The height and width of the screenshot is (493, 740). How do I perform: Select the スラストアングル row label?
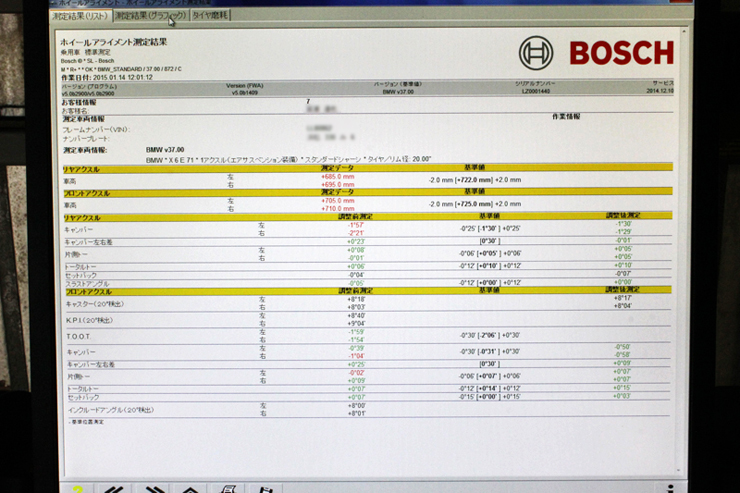click(x=87, y=284)
